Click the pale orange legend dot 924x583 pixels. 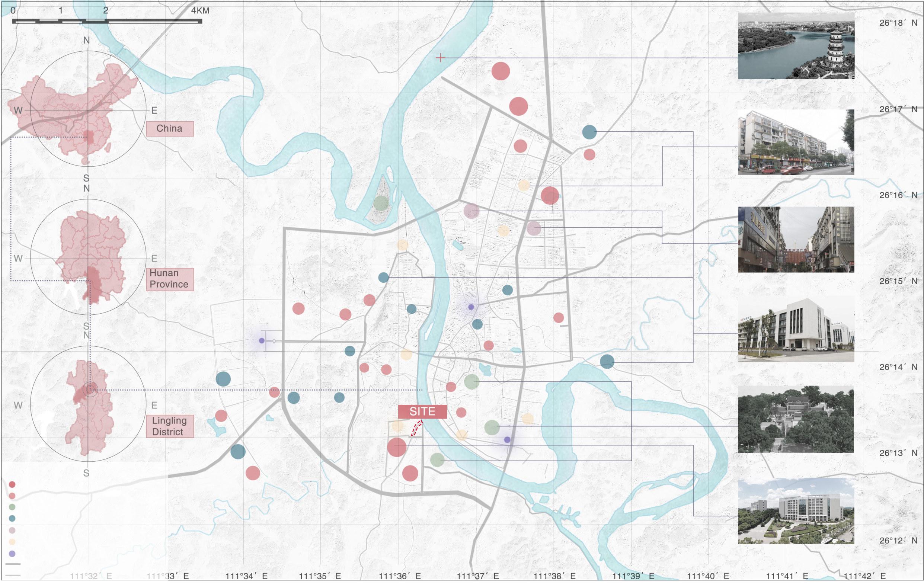click(12, 542)
